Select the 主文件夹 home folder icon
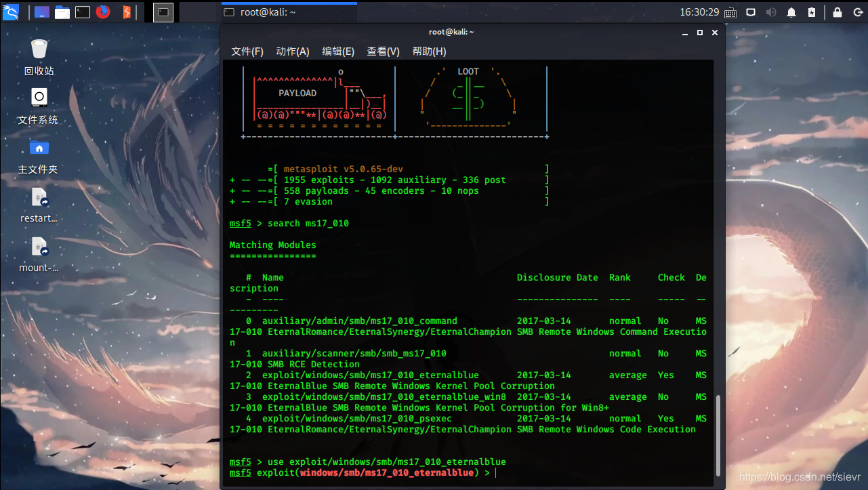The image size is (868, 490). click(38, 157)
